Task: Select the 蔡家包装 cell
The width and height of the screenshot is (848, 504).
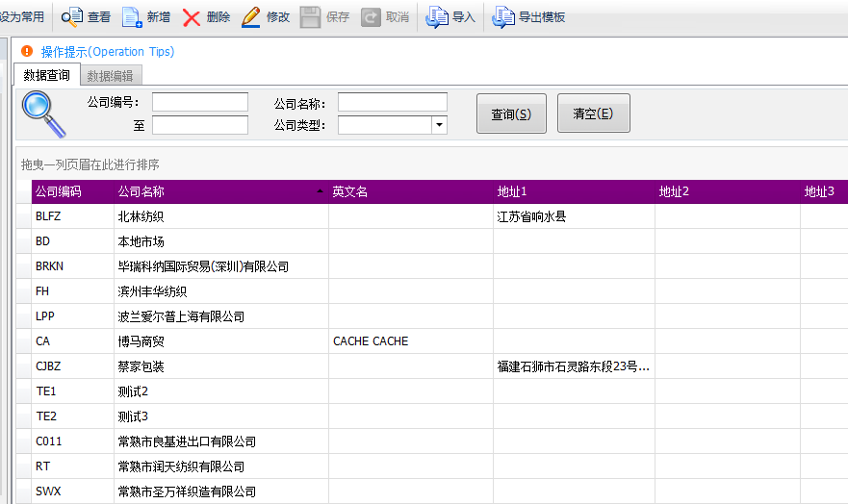Action: point(221,366)
